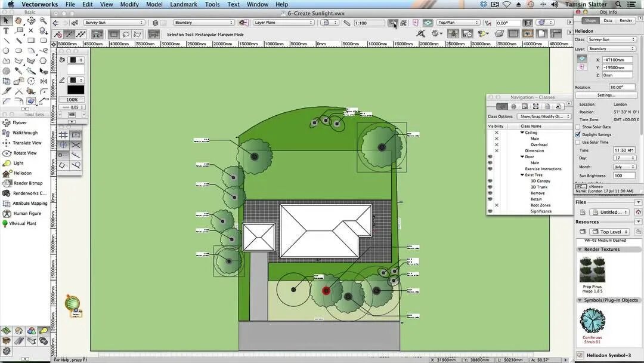Viewport: 644px width, 363px height.
Task: Enable Use Solar Time checkbox
Action: 578,142
